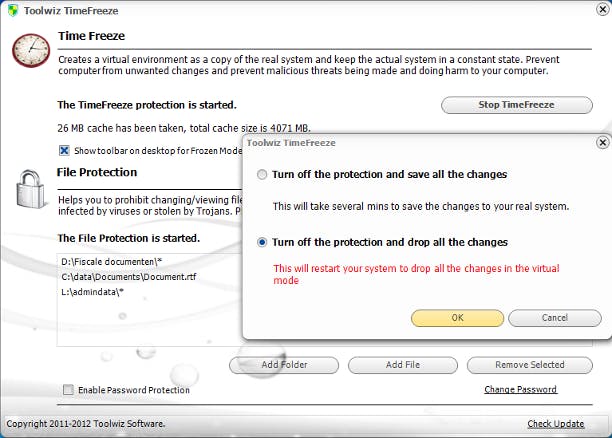Click the Toolwiz shield icon in title bar

pos(11,12)
